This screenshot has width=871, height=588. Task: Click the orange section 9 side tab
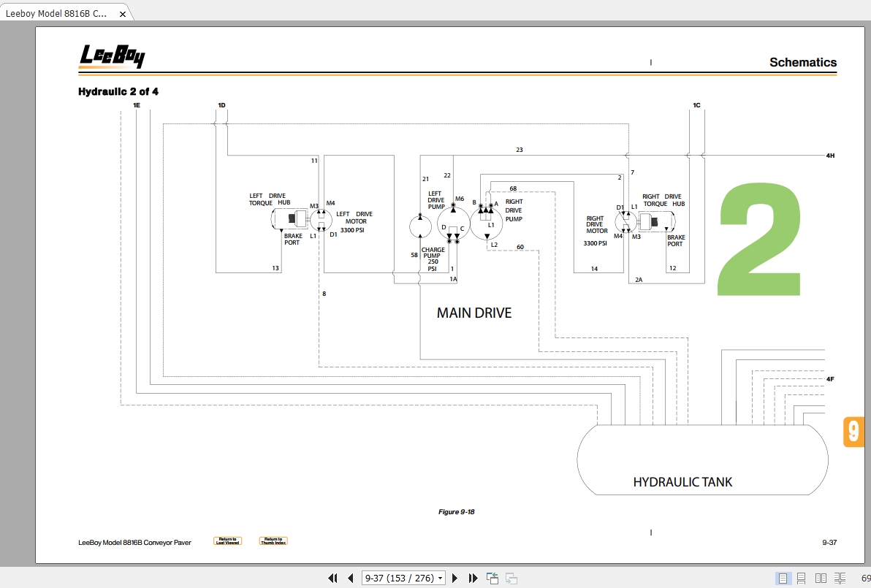pyautogui.click(x=853, y=432)
